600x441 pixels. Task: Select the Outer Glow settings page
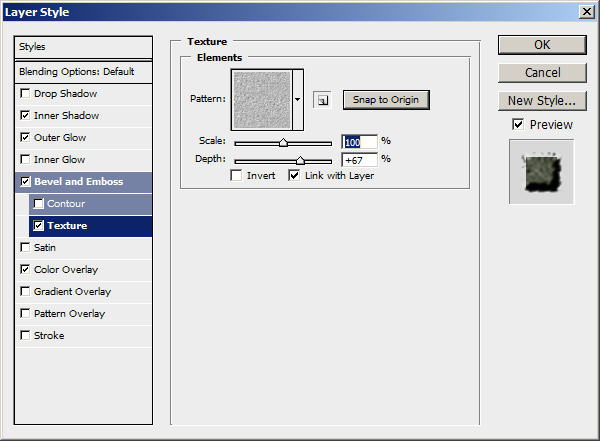(60, 138)
